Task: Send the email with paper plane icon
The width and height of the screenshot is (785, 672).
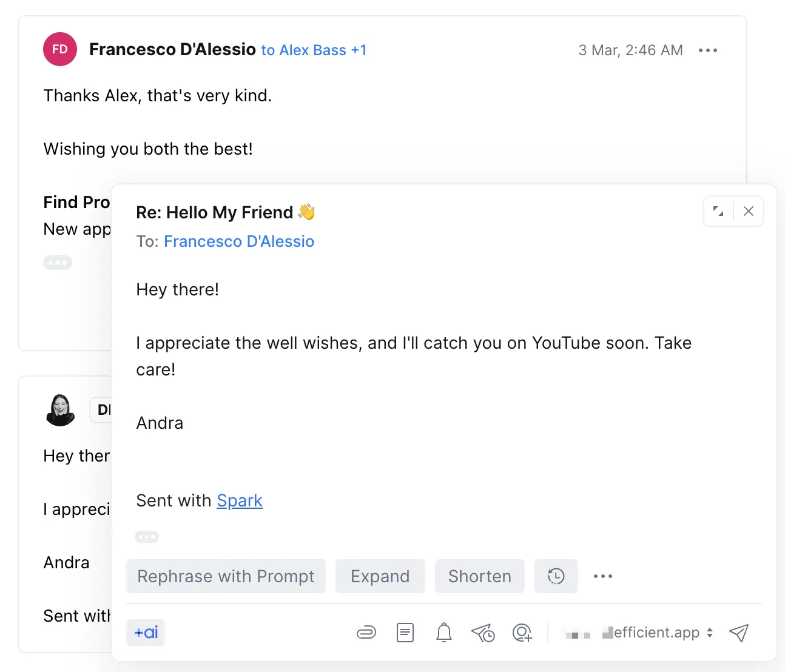Action: tap(739, 633)
